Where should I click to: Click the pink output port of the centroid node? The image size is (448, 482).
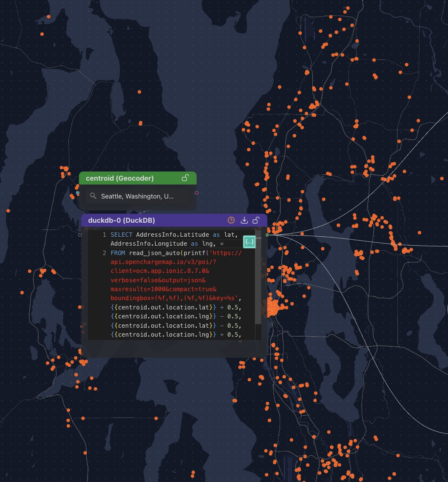pos(196,193)
